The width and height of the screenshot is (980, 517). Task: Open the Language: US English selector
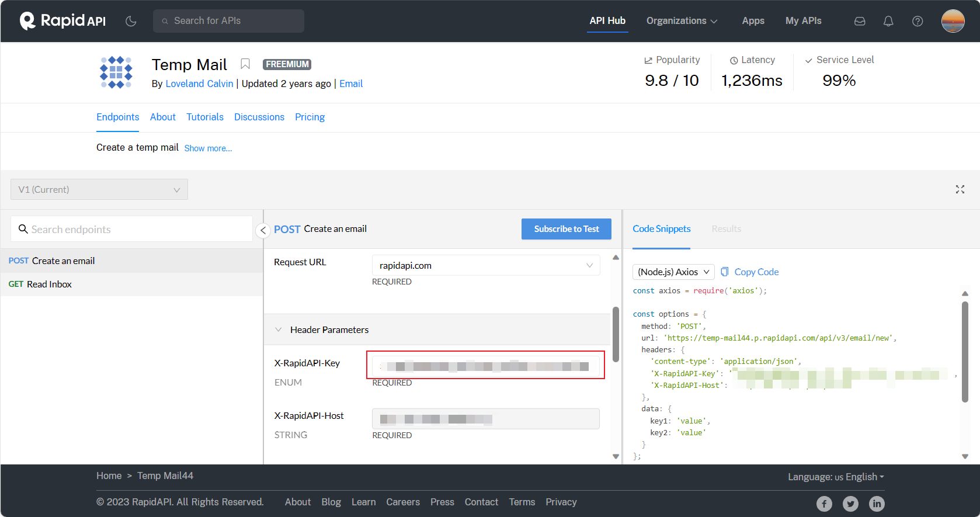(x=836, y=477)
